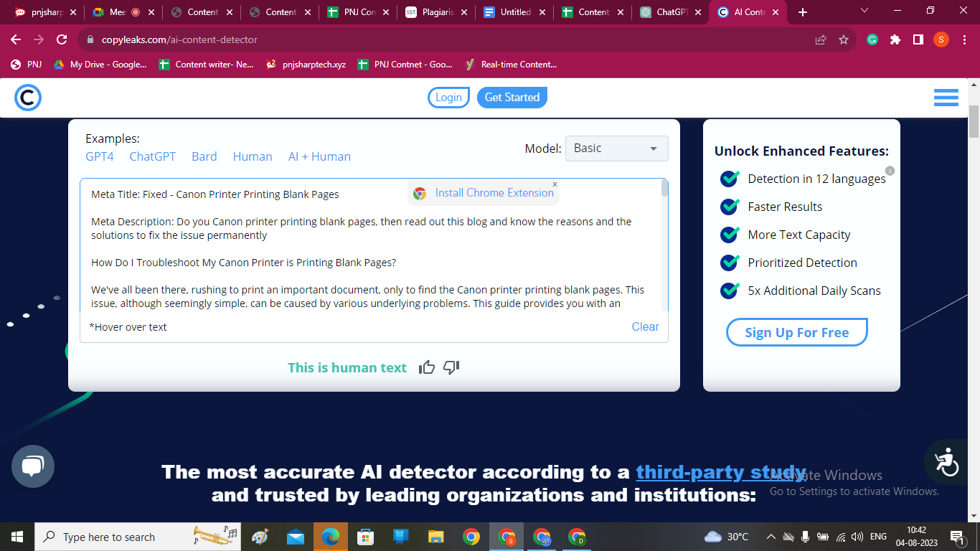Clear the text input

645,326
